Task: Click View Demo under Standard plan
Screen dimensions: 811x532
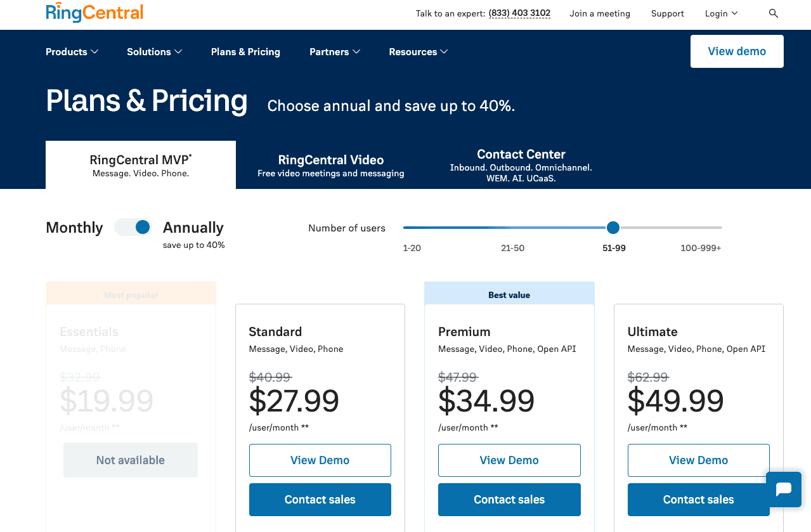Action: point(320,460)
